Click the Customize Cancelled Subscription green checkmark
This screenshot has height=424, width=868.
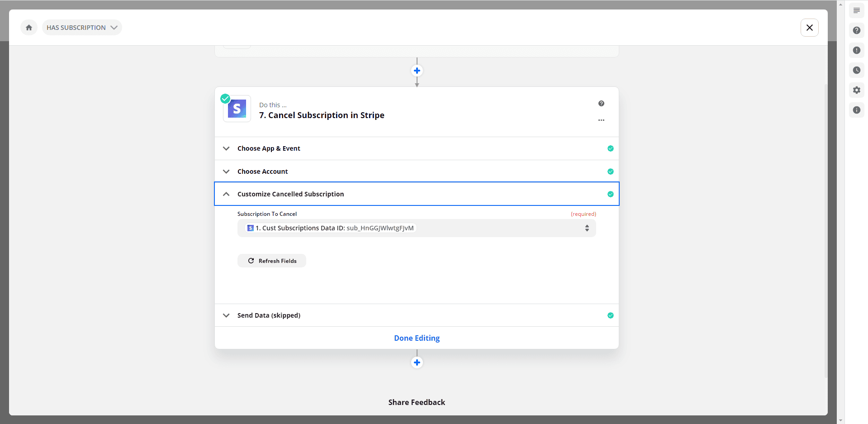point(610,194)
